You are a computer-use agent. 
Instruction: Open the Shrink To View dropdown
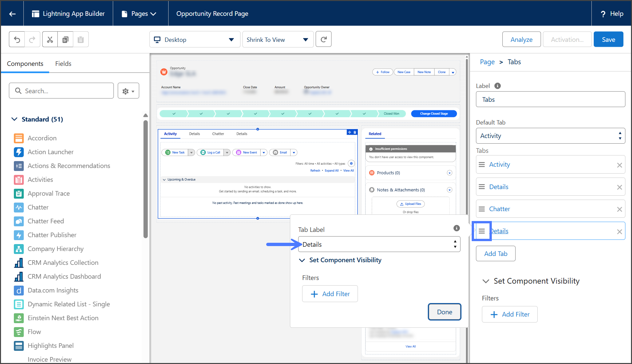tap(278, 40)
